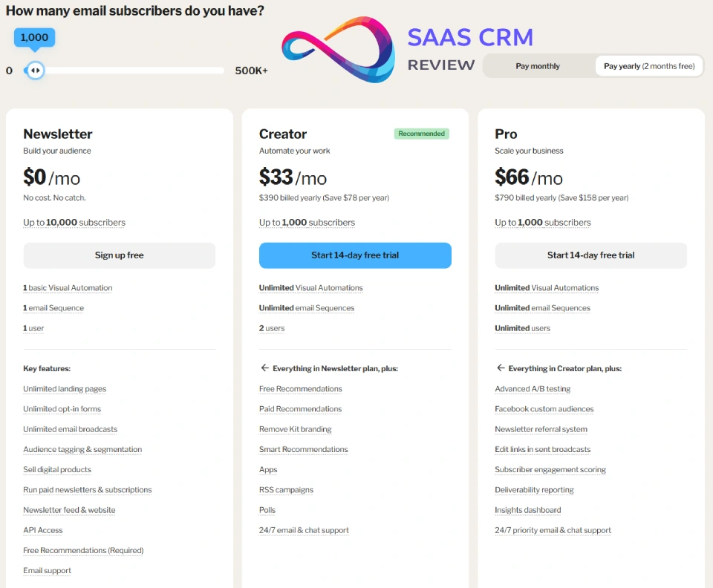Click the Audience tagging & segmentation feature
The image size is (713, 588).
pos(82,450)
